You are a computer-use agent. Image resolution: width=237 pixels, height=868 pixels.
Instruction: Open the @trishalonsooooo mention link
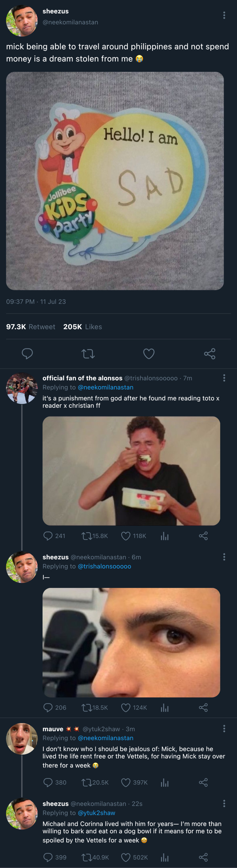click(x=104, y=567)
